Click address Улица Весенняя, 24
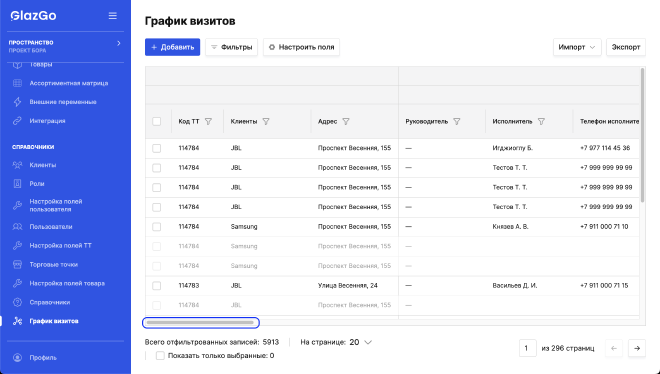The width and height of the screenshot is (660, 374). click(x=348, y=286)
